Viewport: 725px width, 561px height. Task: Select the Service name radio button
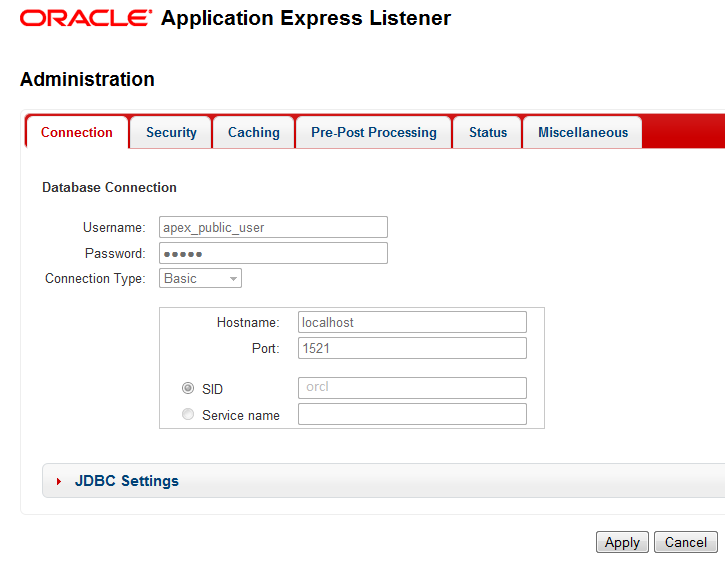coord(188,414)
